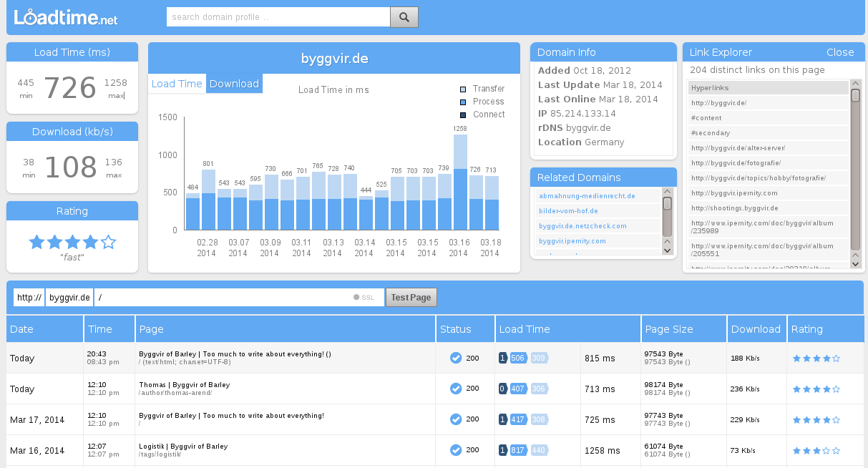Click the Transfer legend swatch

[463, 89]
